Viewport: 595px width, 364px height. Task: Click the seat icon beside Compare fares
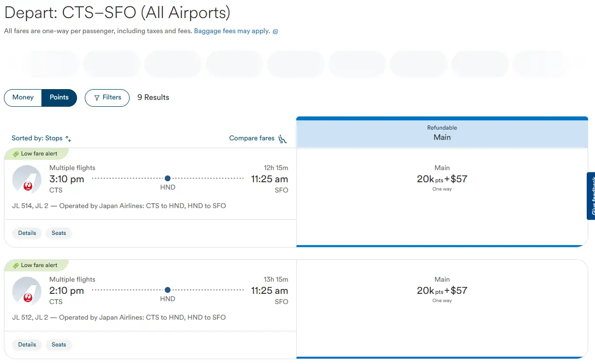pos(283,139)
